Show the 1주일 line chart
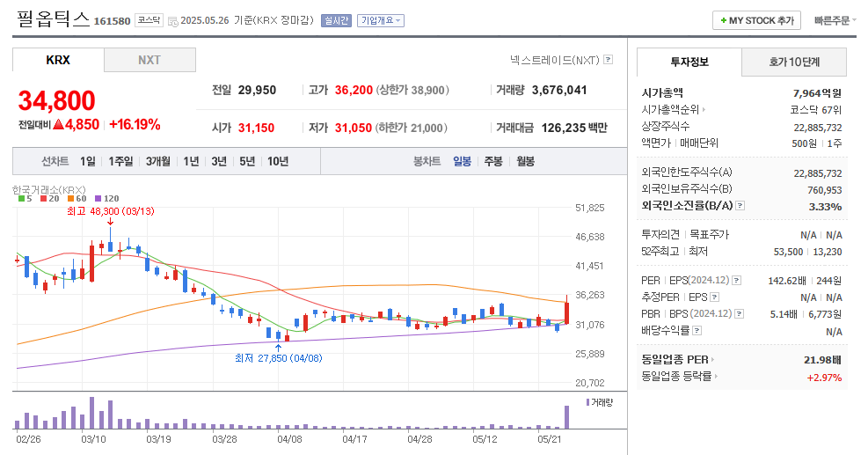The image size is (868, 455). point(120,161)
